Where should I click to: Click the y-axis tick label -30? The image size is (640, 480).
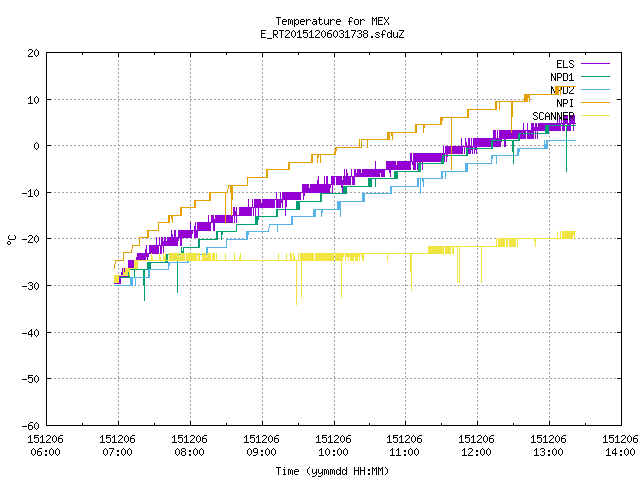(x=31, y=286)
